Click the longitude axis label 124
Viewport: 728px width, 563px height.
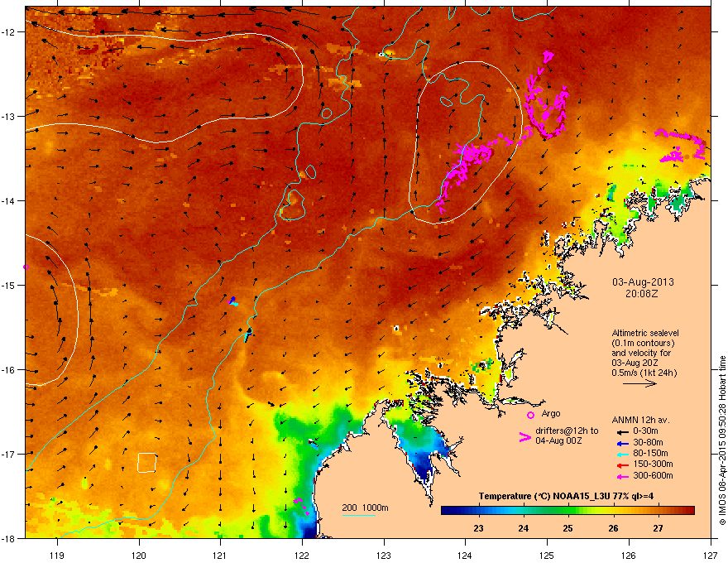pyautogui.click(x=465, y=555)
